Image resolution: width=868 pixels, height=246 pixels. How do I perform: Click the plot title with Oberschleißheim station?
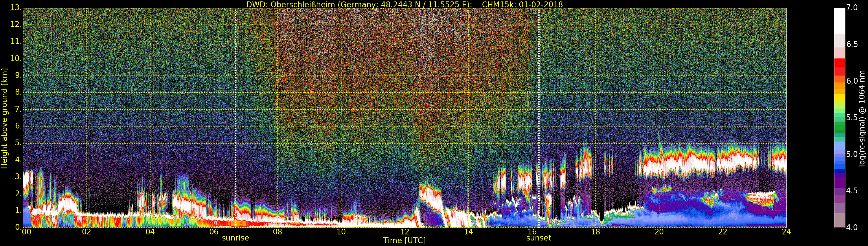click(x=404, y=4)
